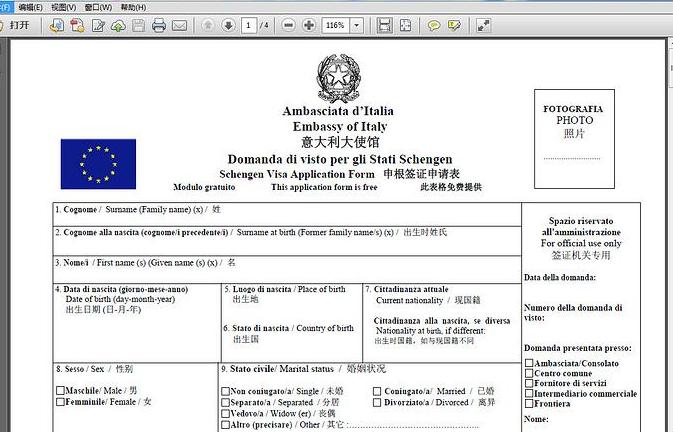This screenshot has width=673, height=432.
Task: Open the file (F) menu
Action: (6, 7)
